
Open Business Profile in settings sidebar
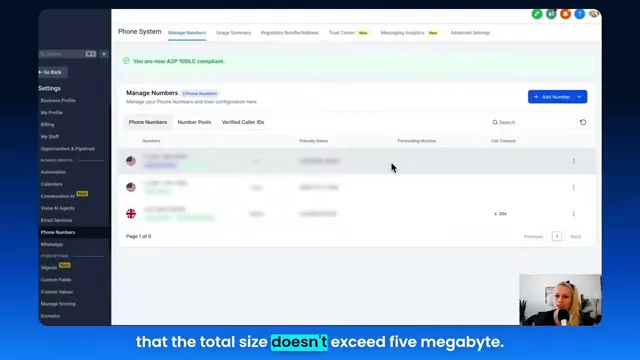click(58, 100)
